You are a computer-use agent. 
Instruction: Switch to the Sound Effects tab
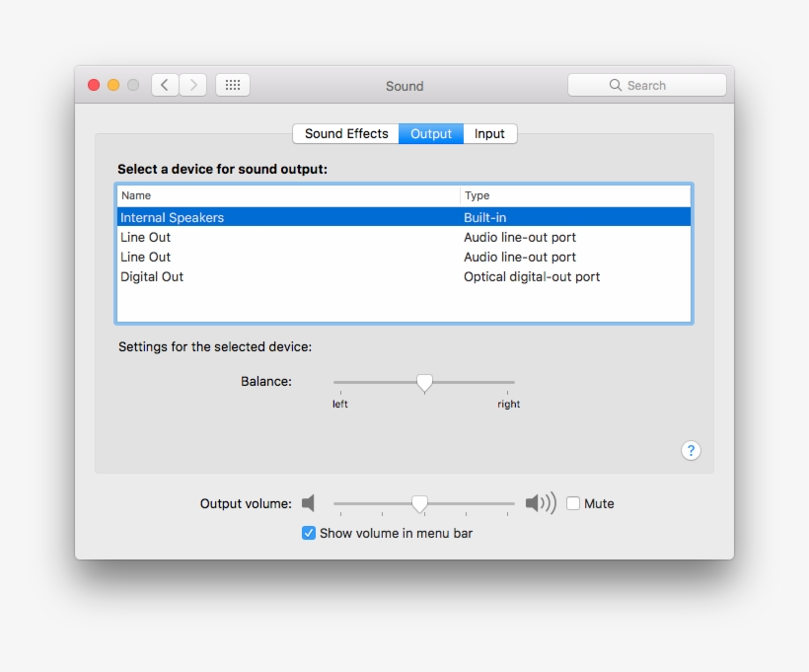345,133
